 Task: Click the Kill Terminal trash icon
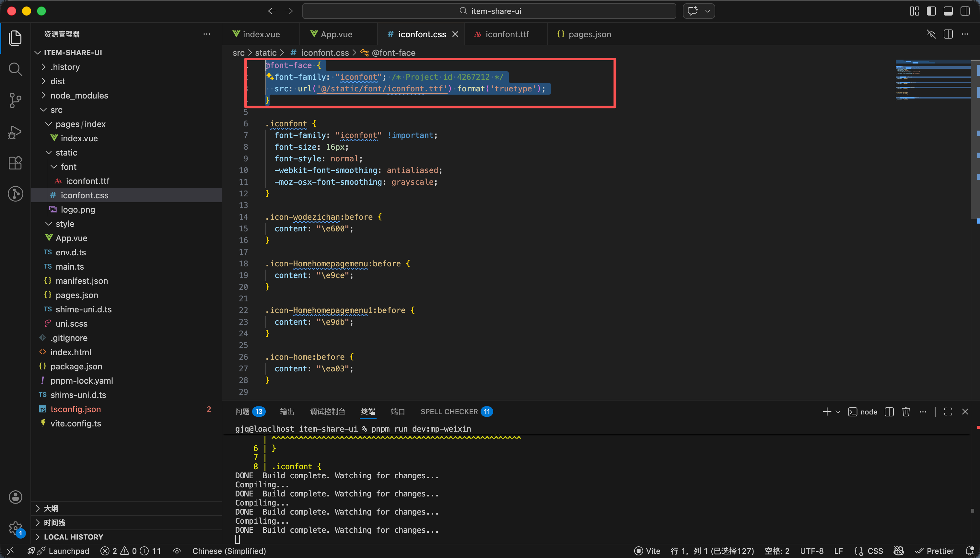(x=906, y=412)
